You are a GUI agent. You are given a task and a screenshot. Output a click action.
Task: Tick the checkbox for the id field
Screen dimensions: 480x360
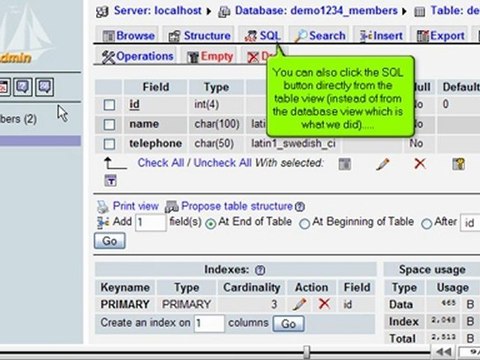(x=109, y=105)
